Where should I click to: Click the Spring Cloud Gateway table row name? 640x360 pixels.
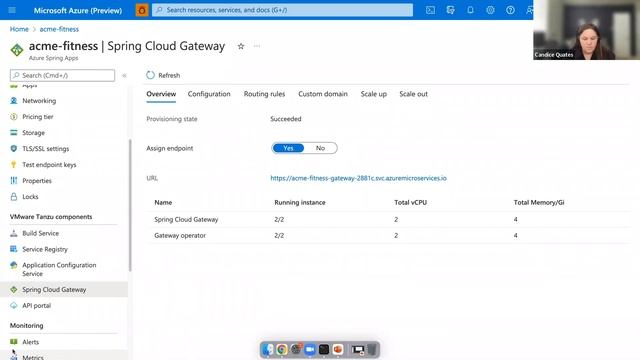tap(186, 219)
